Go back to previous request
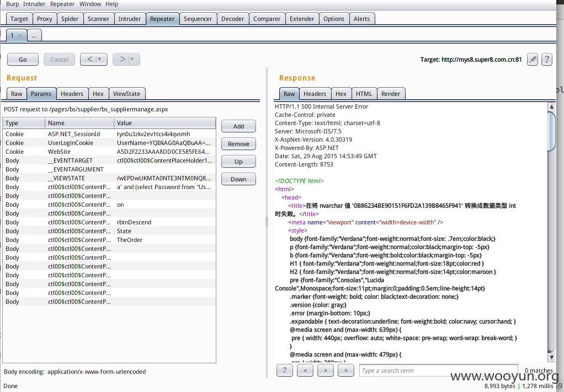This screenshot has height=392, width=564. point(89,60)
